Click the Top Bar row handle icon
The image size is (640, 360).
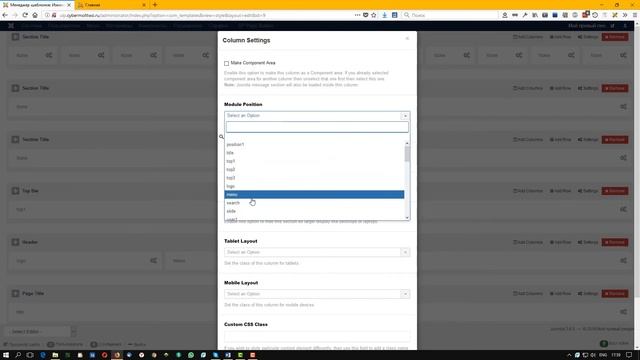click(x=15, y=191)
